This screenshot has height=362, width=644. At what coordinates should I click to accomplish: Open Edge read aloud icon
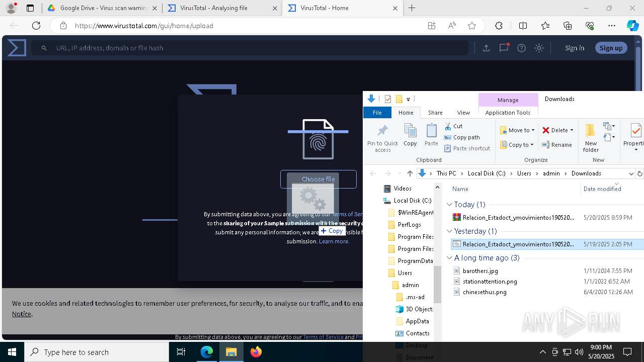pos(452,26)
